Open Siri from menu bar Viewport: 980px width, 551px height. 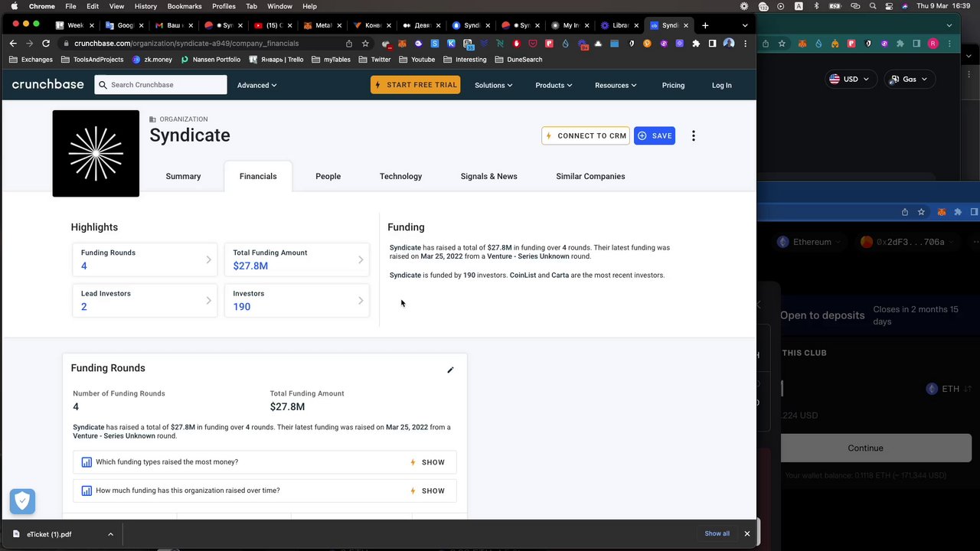click(x=905, y=6)
